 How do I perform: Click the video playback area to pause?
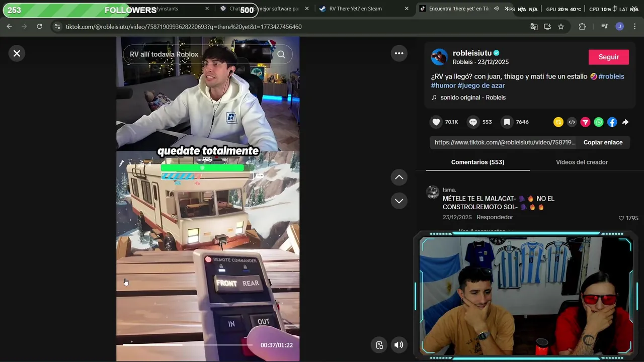pyautogui.click(x=208, y=199)
